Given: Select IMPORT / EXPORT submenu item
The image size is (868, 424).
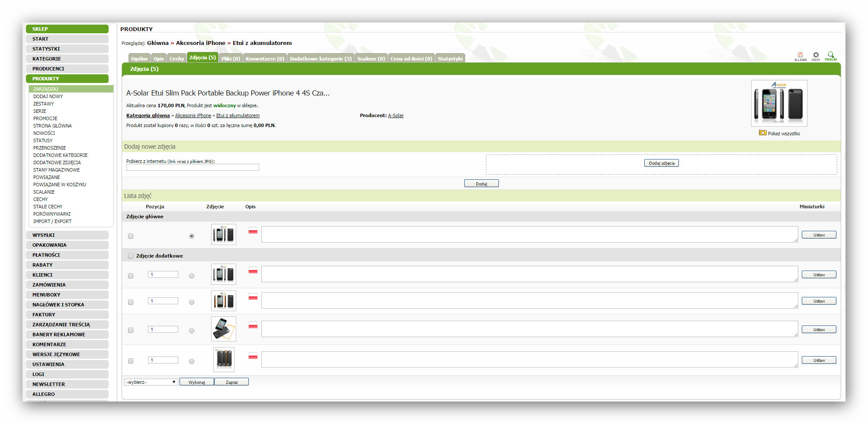Looking at the screenshot, I should click(52, 221).
